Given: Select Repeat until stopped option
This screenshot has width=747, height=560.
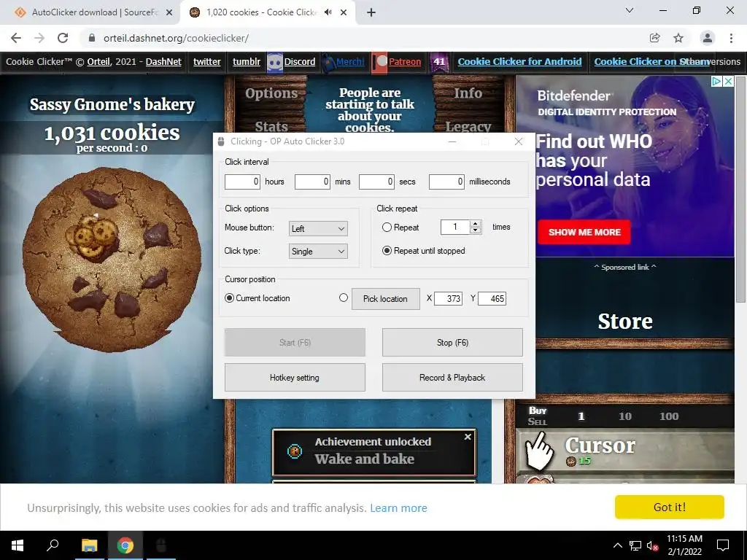Looking at the screenshot, I should point(387,251).
